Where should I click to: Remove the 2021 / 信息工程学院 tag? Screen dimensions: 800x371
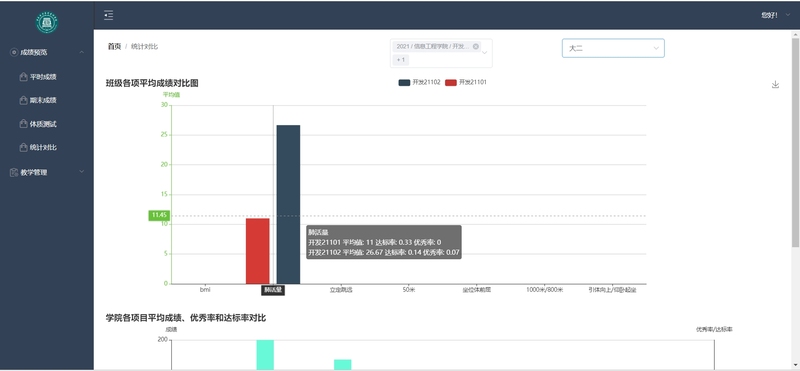coord(476,46)
